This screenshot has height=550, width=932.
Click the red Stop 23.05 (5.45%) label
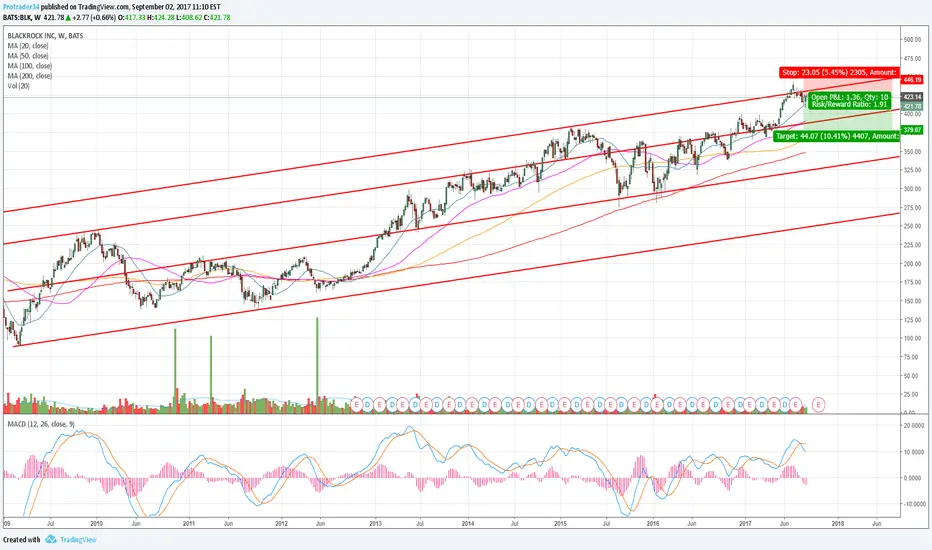click(839, 73)
